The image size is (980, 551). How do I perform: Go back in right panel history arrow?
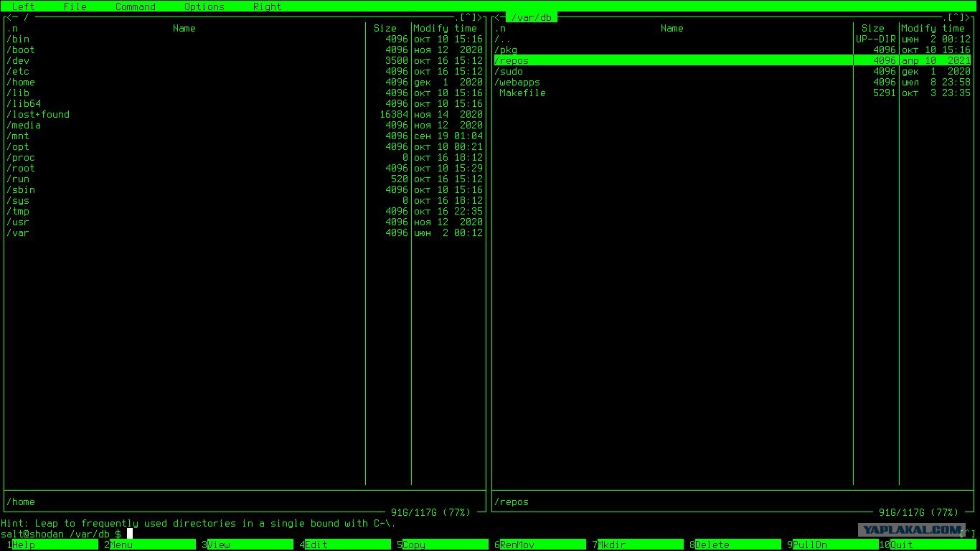coord(496,17)
